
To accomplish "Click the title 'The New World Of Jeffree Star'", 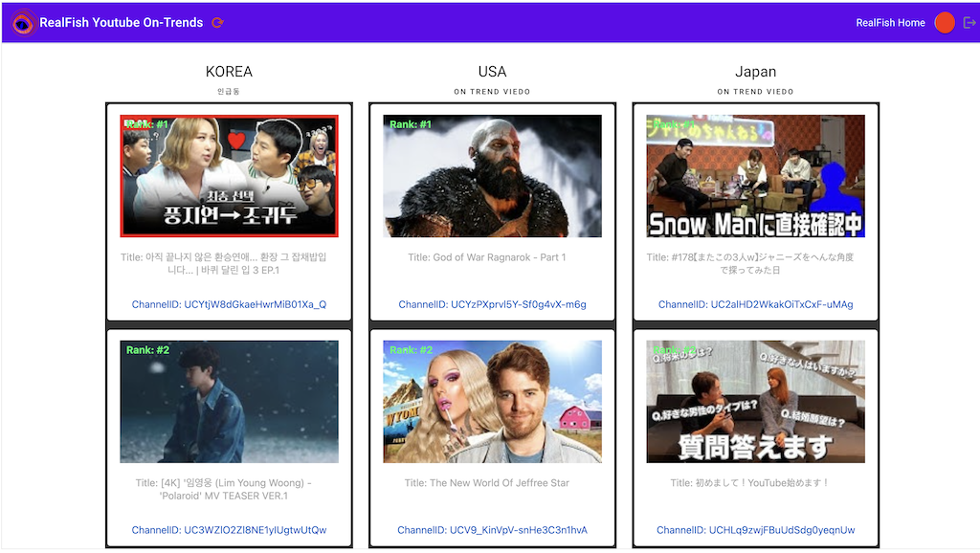I will click(487, 483).
